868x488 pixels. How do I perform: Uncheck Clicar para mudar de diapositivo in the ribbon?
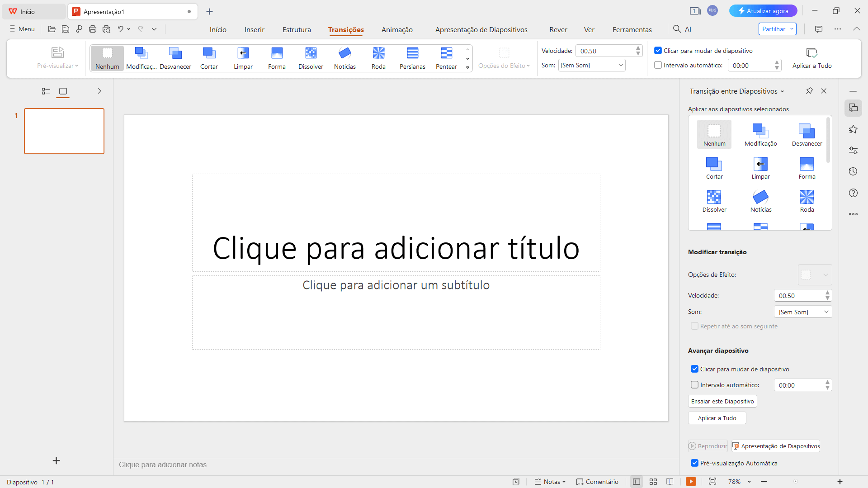point(658,51)
